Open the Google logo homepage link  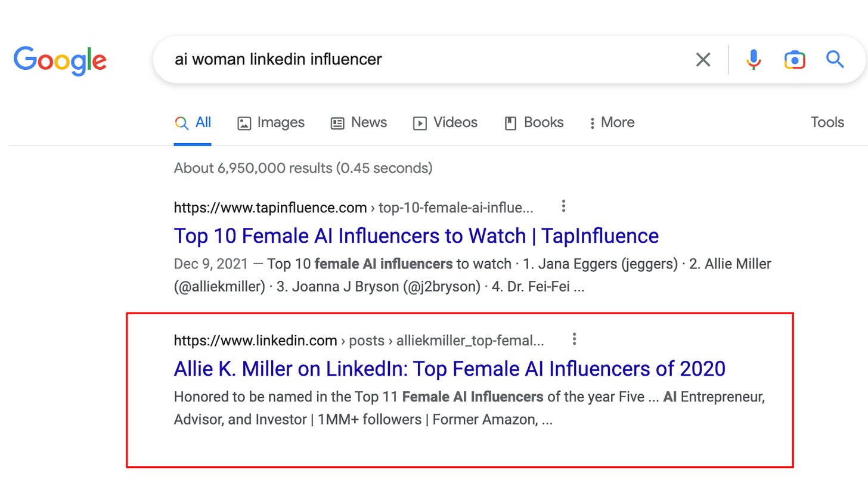(x=60, y=60)
